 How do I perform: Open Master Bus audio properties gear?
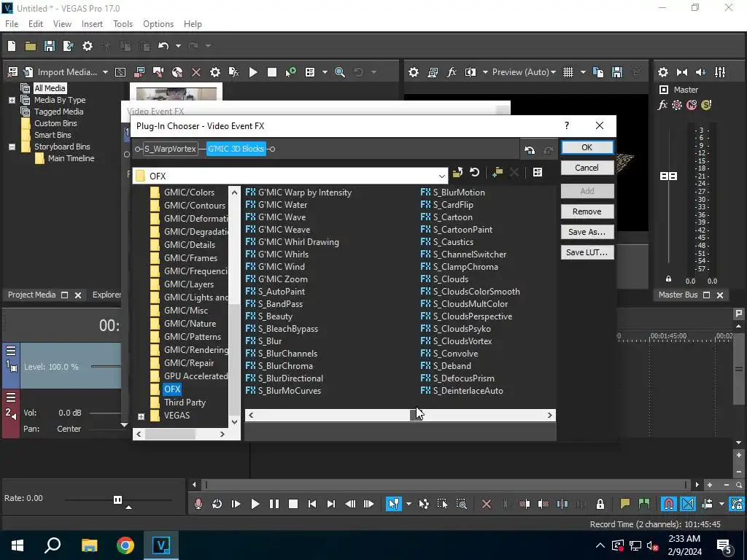coord(662,72)
